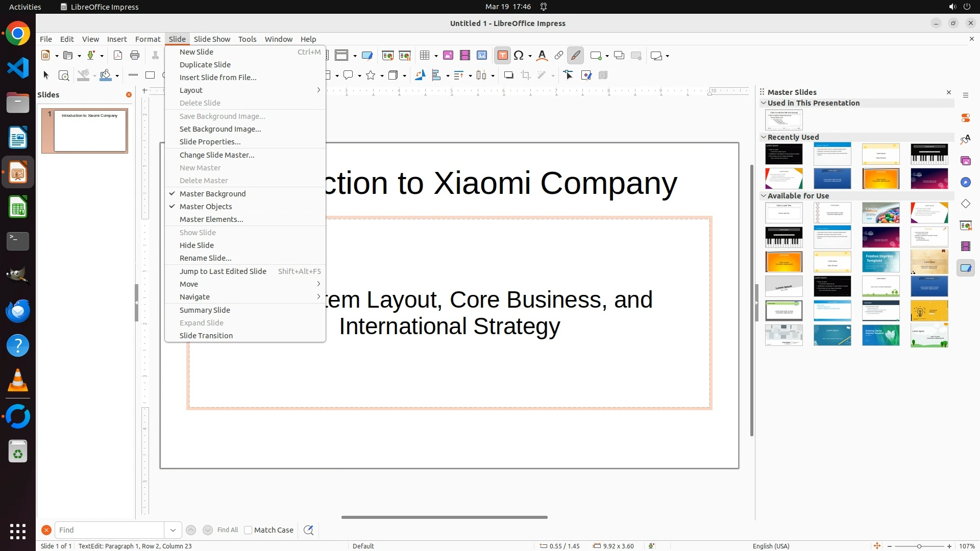The width and height of the screenshot is (980, 551).
Task: Click the Insert Chart icon
Action: click(x=482, y=56)
